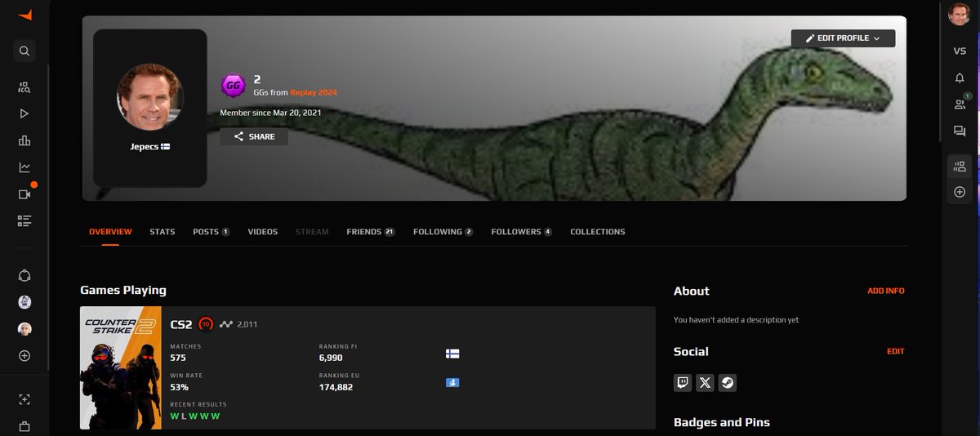The width and height of the screenshot is (980, 436).
Task: Click the Jepecs username
Action: tap(144, 145)
